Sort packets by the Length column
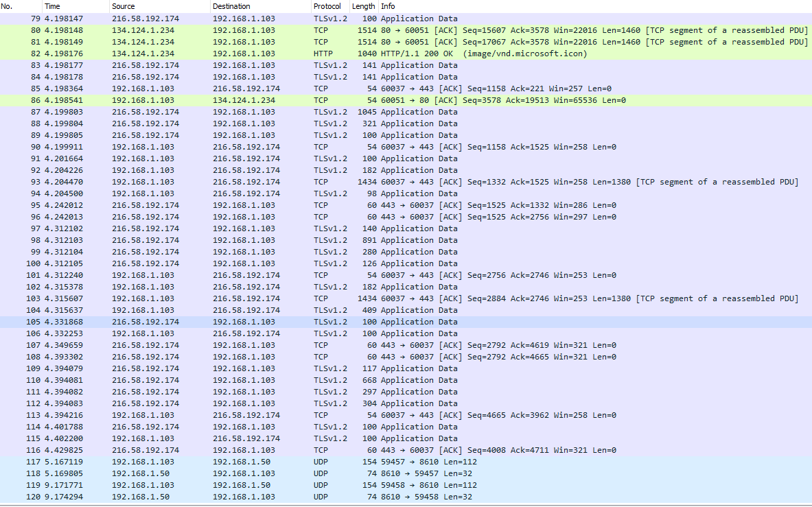The height and width of the screenshot is (507, 812). 363,6
